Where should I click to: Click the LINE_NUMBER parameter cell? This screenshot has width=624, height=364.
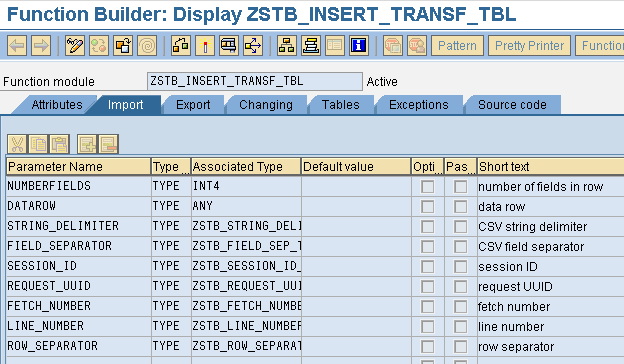(78, 326)
